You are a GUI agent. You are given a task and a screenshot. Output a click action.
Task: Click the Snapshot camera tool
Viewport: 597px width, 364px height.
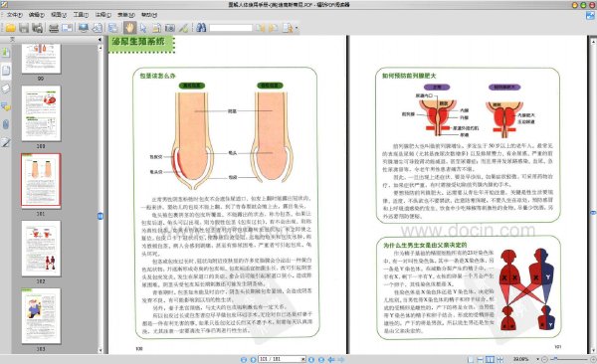(x=170, y=28)
